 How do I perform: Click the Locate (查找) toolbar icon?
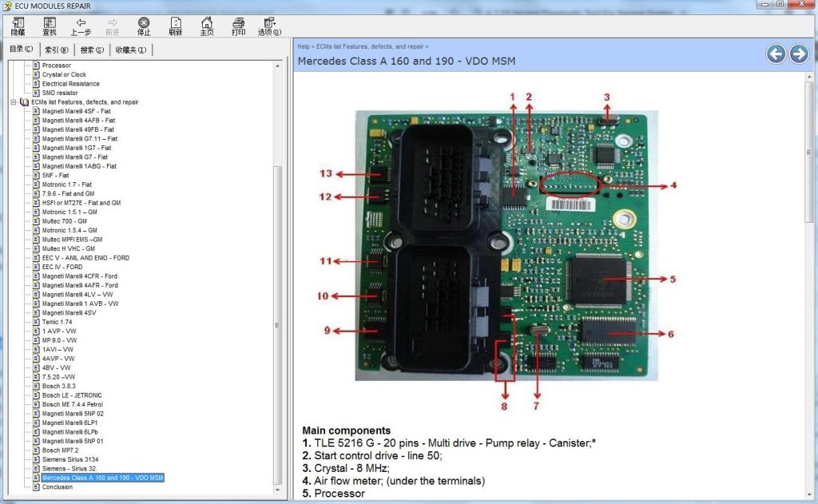(x=50, y=25)
